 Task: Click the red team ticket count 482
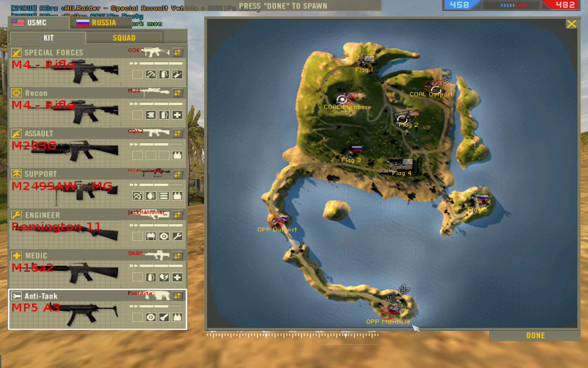[x=565, y=4]
